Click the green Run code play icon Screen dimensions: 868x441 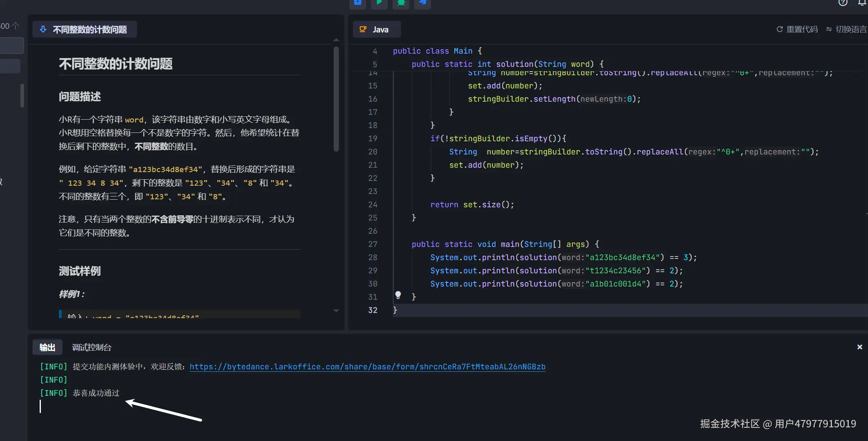pos(379,3)
